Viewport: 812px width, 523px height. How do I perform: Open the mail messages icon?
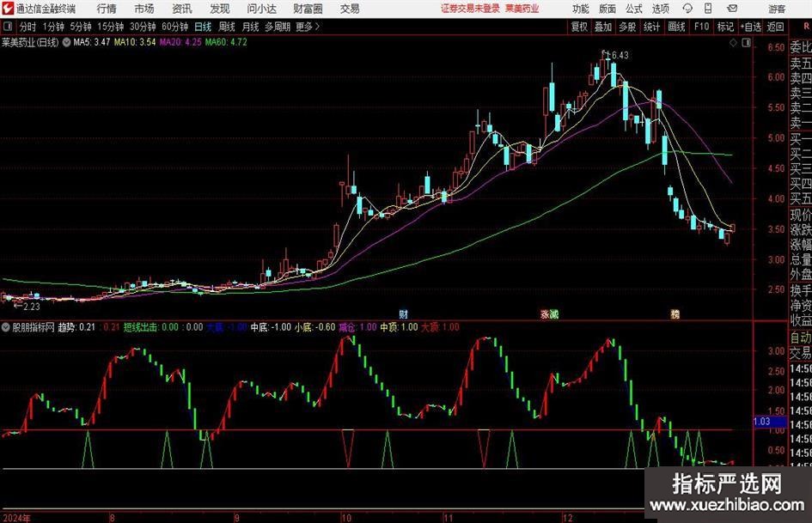pyautogui.click(x=732, y=9)
